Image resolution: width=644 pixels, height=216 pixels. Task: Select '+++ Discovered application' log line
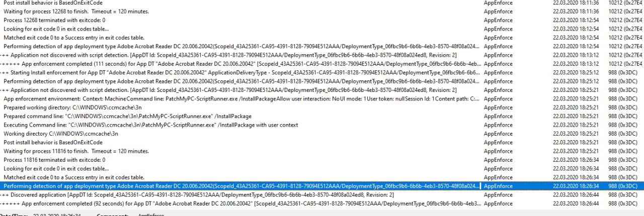(322, 194)
